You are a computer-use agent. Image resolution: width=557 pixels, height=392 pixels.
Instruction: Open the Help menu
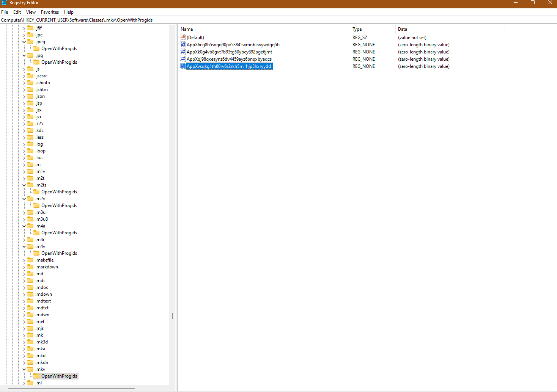click(x=69, y=12)
